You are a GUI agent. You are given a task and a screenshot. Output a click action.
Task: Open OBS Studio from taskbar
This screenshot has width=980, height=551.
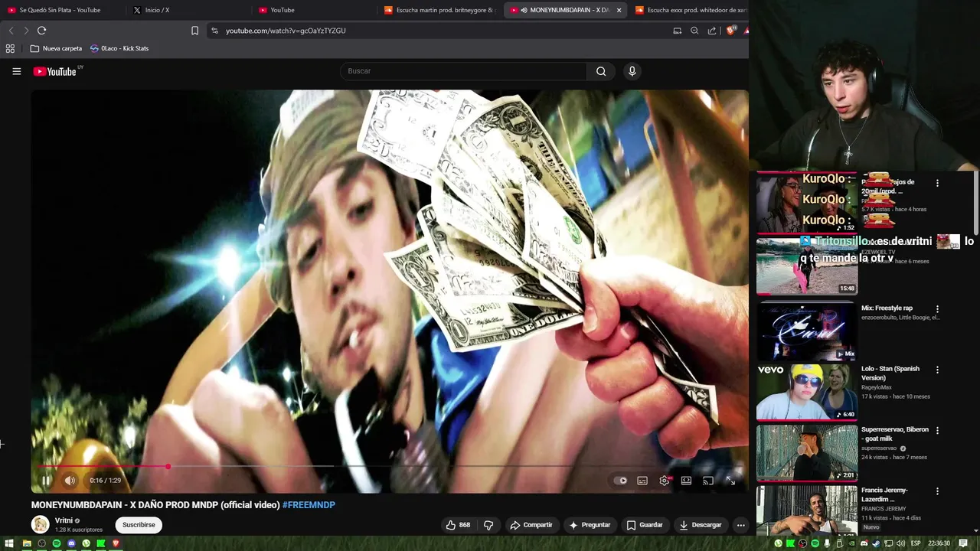coord(41,543)
